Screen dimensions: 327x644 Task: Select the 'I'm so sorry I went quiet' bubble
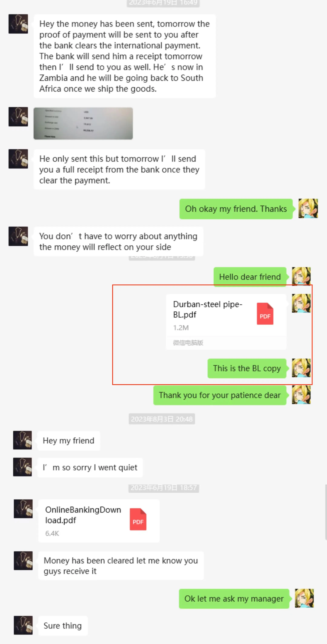tap(90, 467)
